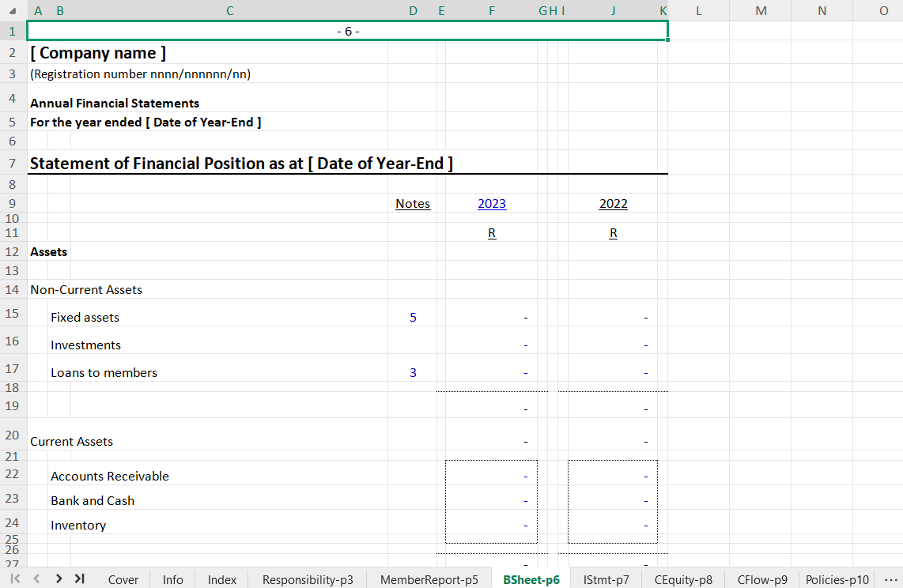Open the CFlow-p9 sheet
Image resolution: width=903 pixels, height=588 pixels.
[x=762, y=579]
